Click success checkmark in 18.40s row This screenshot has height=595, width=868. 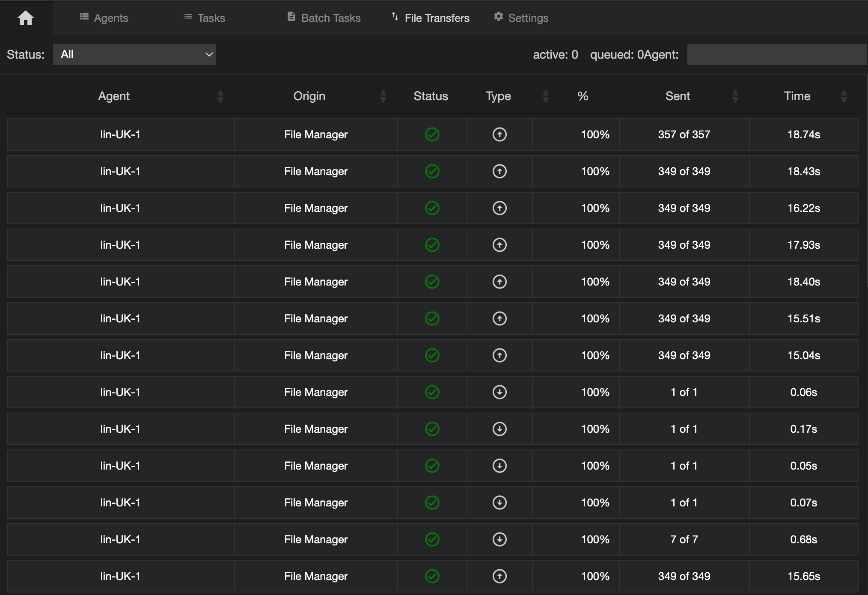click(432, 282)
